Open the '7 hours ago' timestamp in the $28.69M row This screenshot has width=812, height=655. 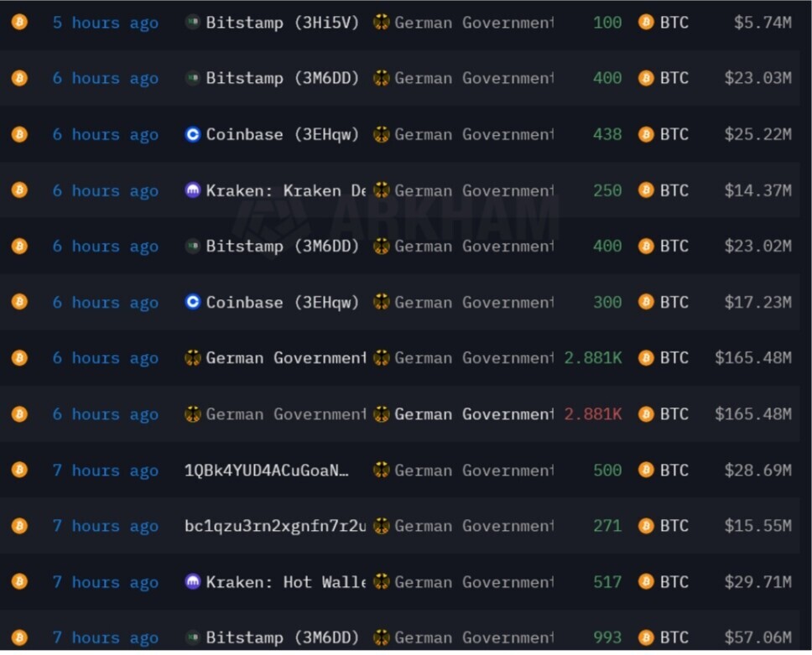pyautogui.click(x=106, y=470)
